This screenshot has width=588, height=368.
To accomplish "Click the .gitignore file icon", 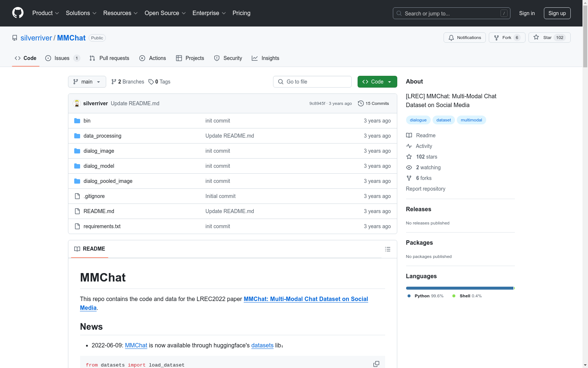I will click(x=77, y=196).
